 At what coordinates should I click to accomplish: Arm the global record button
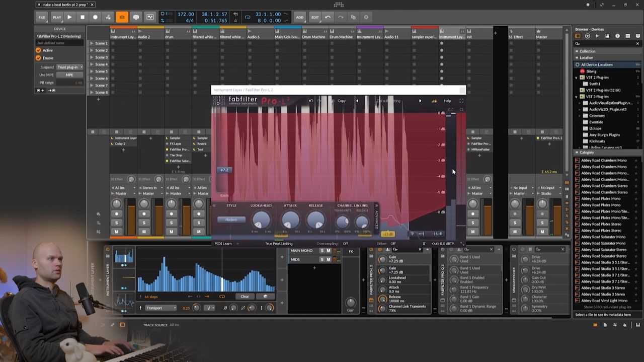pyautogui.click(x=95, y=17)
